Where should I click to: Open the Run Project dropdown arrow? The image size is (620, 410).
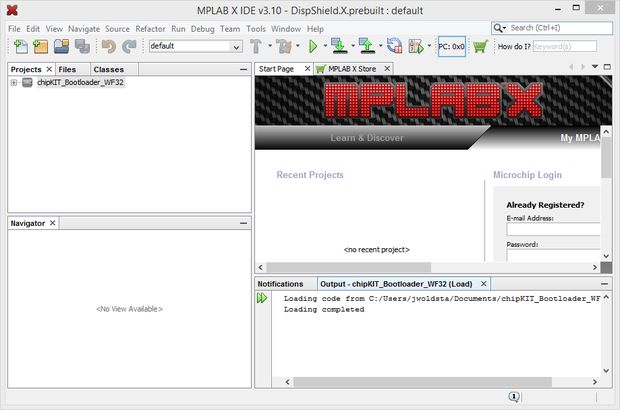(325, 46)
